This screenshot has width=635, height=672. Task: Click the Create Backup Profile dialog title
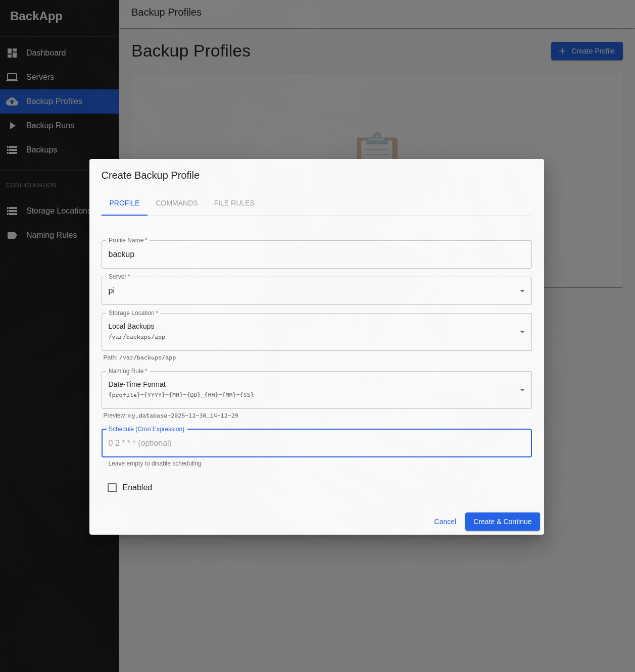(x=151, y=175)
